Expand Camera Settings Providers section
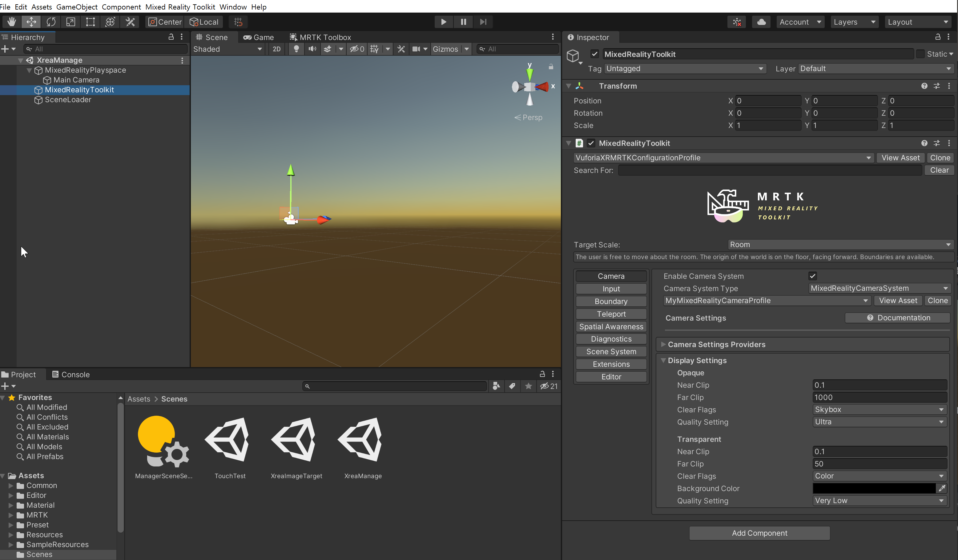 663,345
